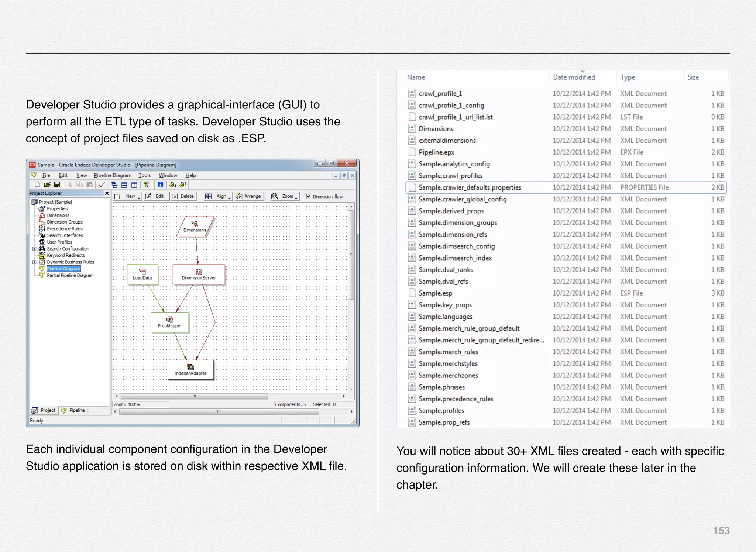Expand the Search Configuration node
756x552 pixels.
point(34,249)
